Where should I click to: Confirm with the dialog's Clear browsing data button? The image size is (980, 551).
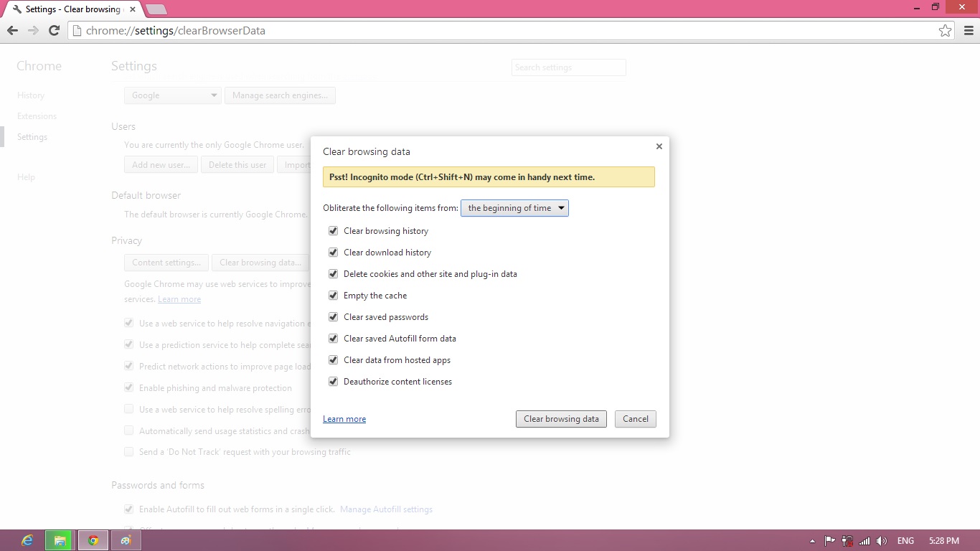tap(561, 419)
